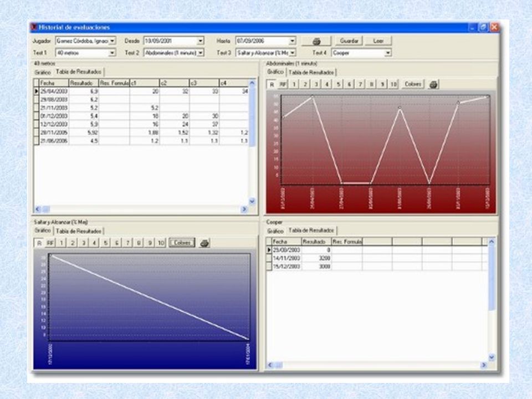The image size is (532, 399).
Task: Print the Saltar y Alcanzar chart
Action: (x=204, y=243)
